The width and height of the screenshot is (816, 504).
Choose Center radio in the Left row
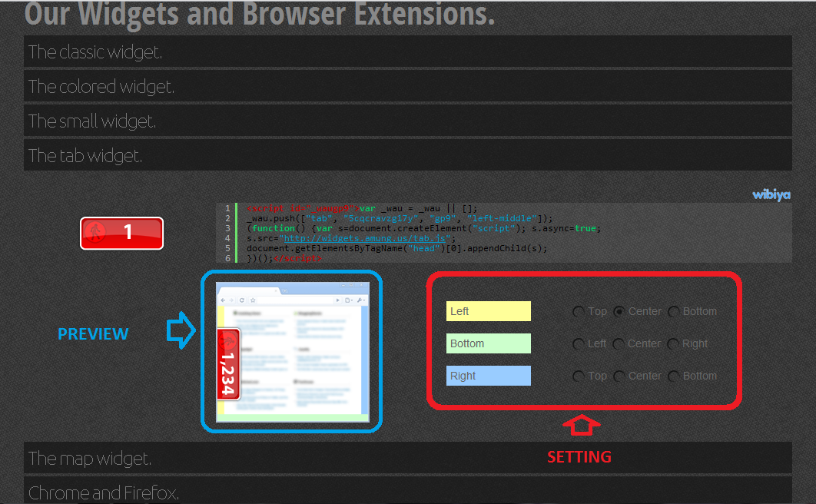click(619, 312)
